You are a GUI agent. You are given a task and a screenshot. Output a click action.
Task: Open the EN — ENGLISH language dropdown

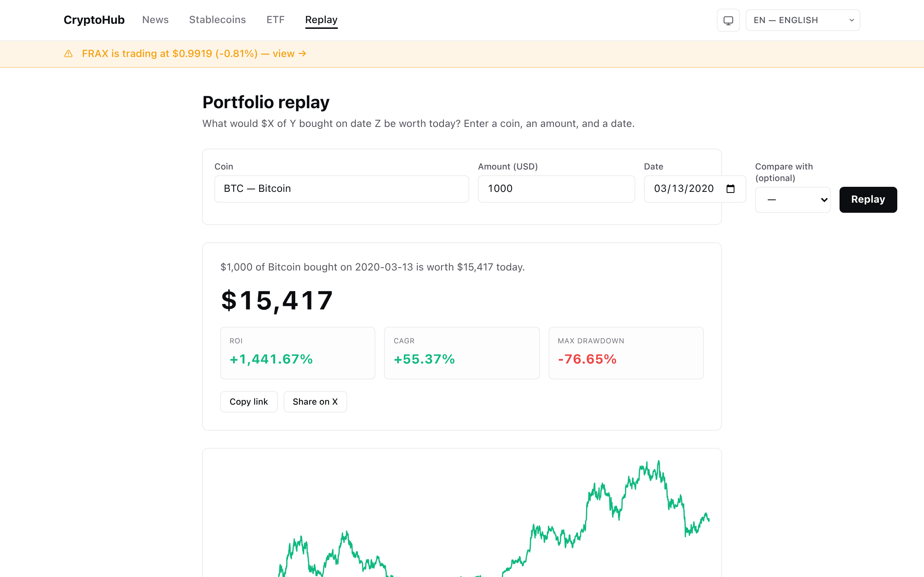click(803, 20)
